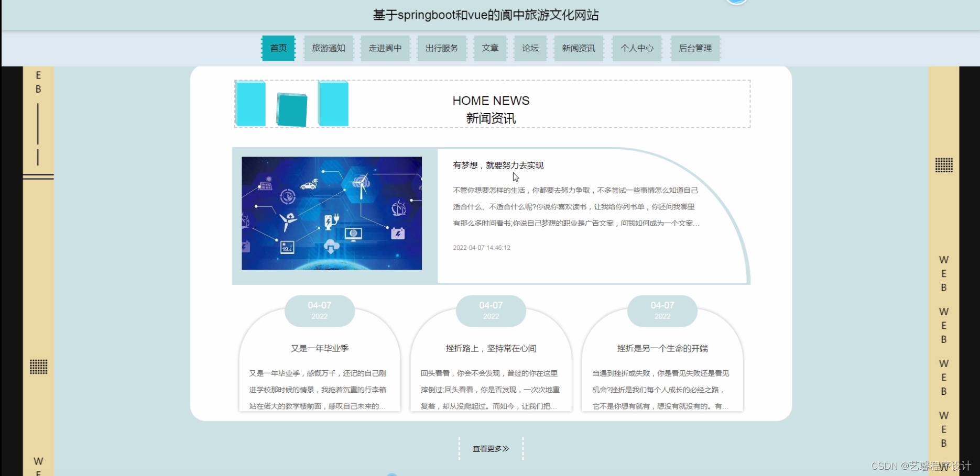Click the blue circle icon at page bottom
The height and width of the screenshot is (476, 980).
click(392, 474)
